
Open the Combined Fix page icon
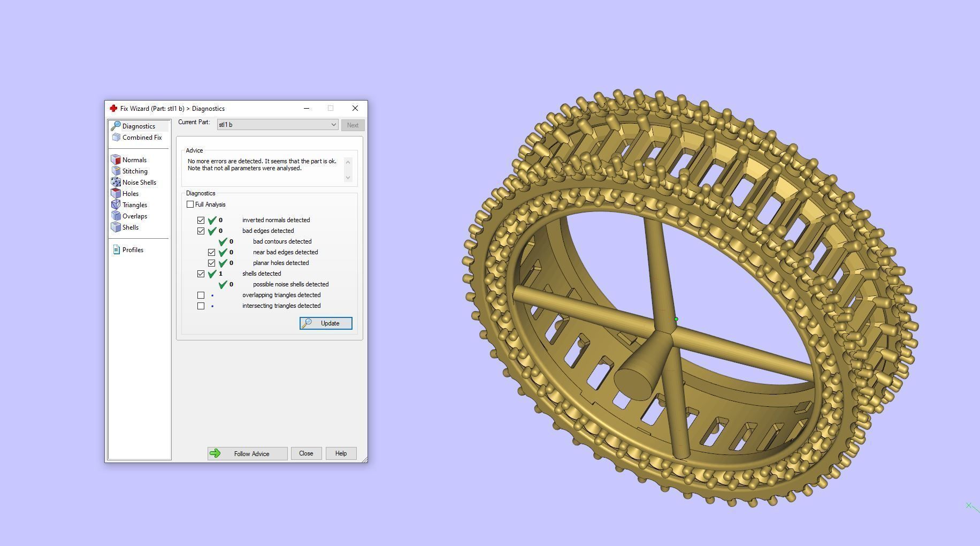(x=116, y=138)
